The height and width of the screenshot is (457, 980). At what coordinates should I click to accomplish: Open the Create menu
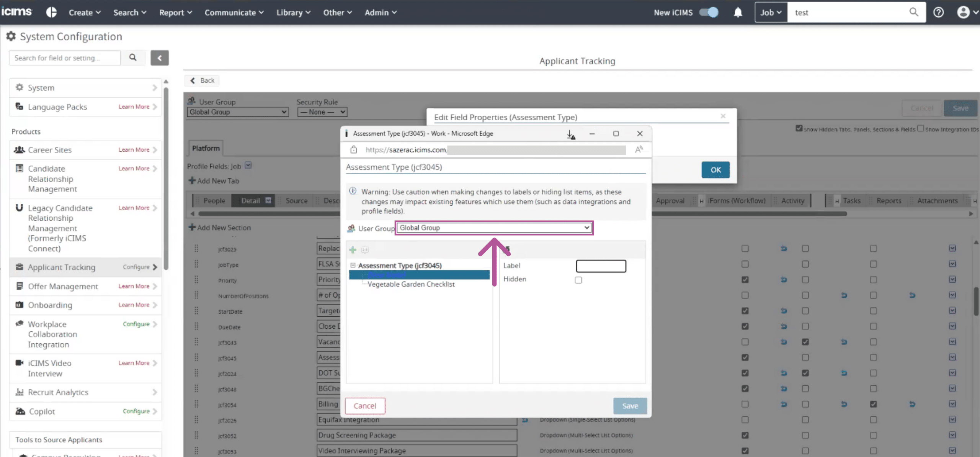click(x=85, y=12)
